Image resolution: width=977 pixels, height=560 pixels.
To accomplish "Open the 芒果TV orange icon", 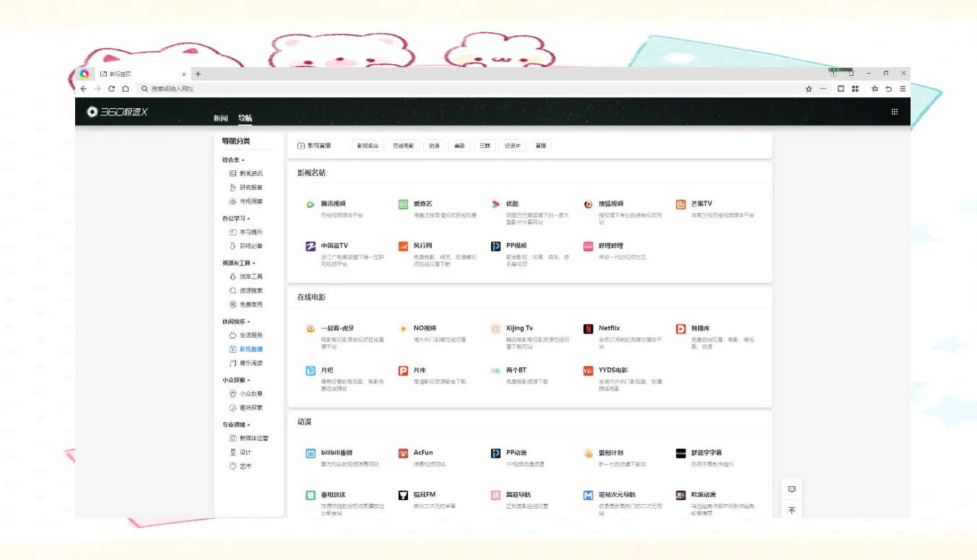I will pos(680,204).
